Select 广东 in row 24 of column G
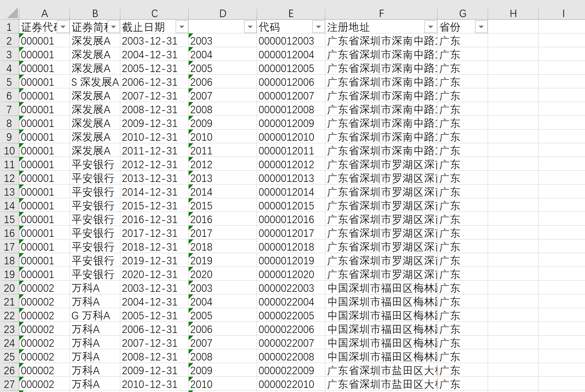This screenshot has height=392, width=585. coord(463,343)
